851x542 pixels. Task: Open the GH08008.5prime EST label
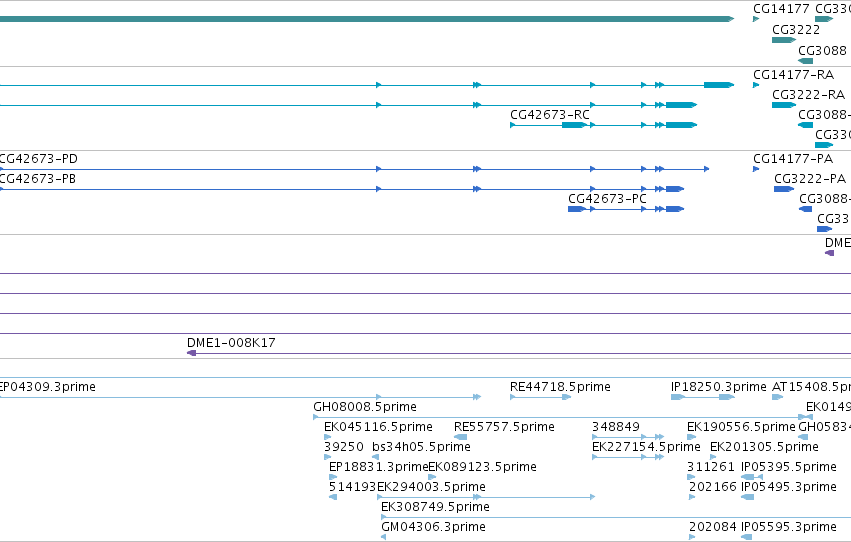coord(365,407)
